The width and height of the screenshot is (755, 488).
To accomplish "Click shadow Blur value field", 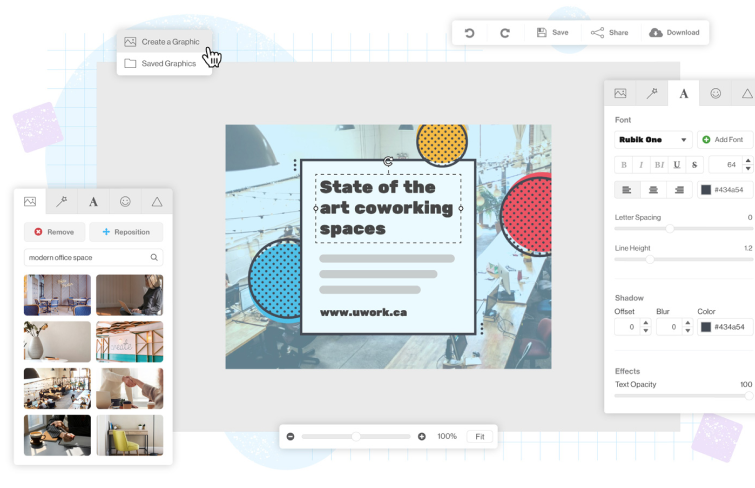I will point(670,327).
